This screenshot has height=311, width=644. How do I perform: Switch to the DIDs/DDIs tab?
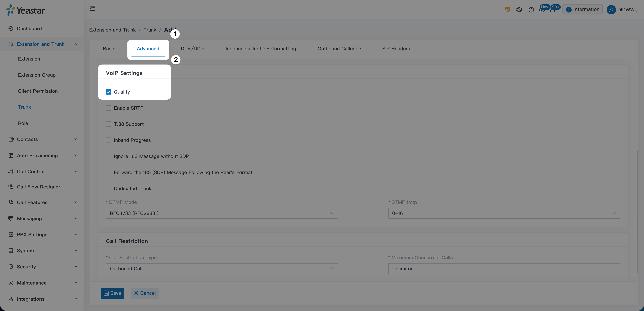coord(192,49)
